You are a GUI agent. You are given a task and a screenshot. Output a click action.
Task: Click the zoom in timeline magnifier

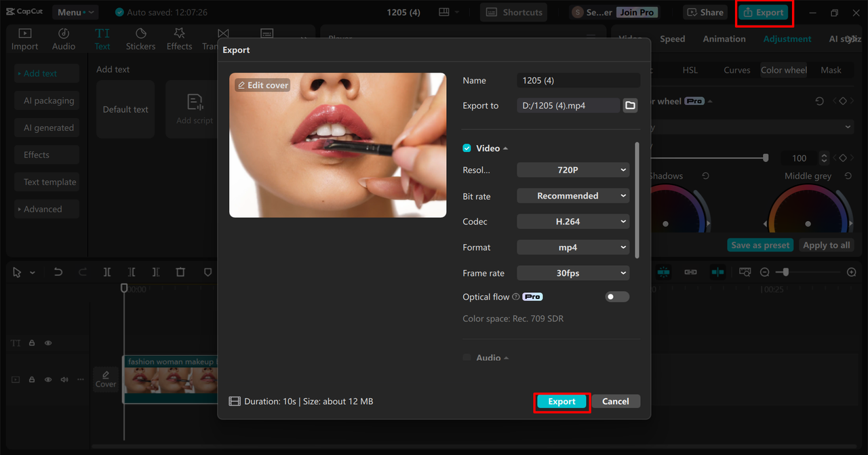click(852, 272)
